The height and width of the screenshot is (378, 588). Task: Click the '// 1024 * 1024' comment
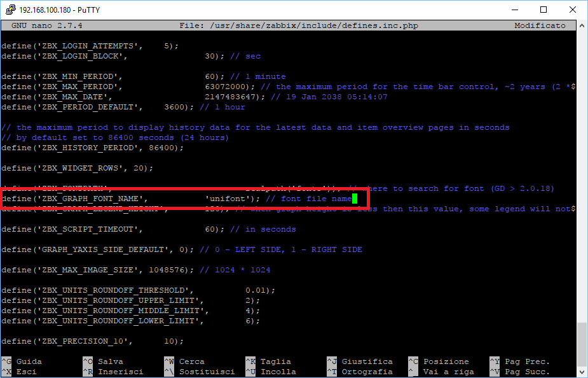click(x=235, y=270)
